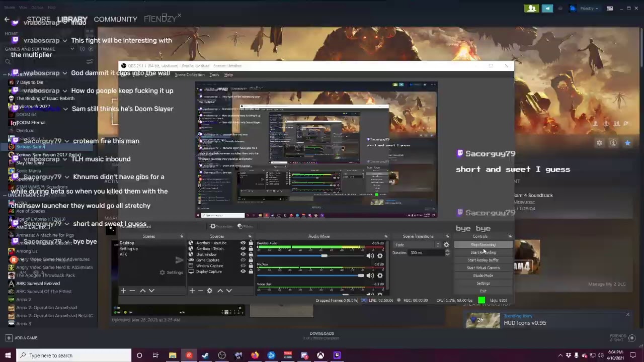
Task: Open Serious Sam 4 settings gear in Steam
Action: point(599,143)
